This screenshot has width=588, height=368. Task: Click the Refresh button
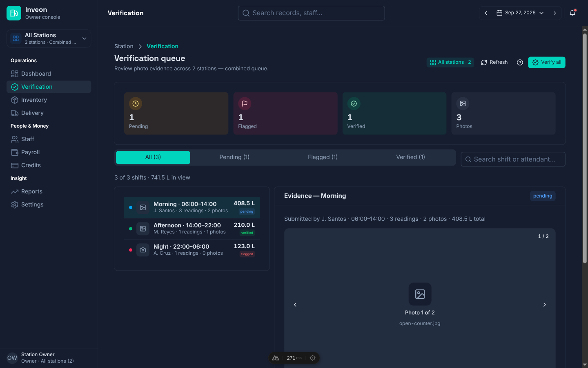[x=494, y=63]
